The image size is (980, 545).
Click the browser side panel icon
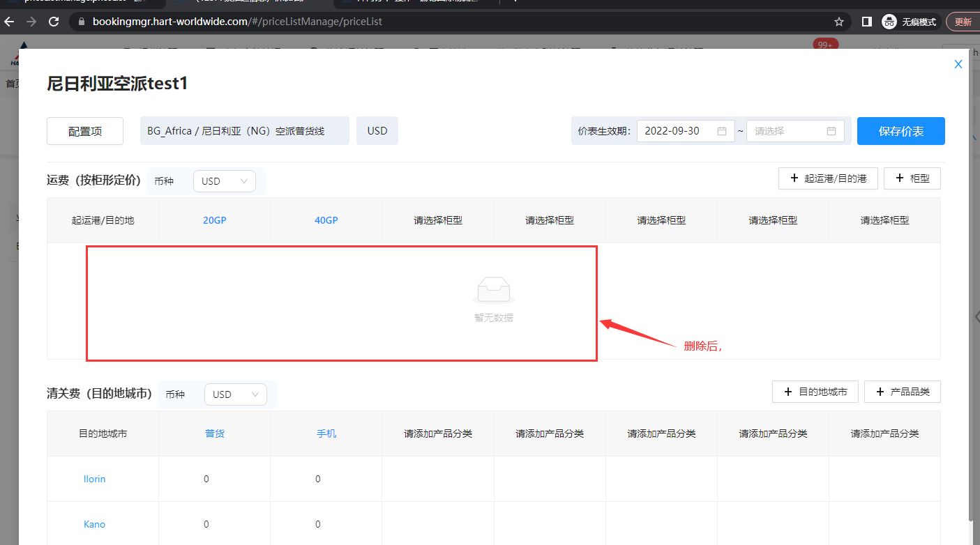point(866,22)
